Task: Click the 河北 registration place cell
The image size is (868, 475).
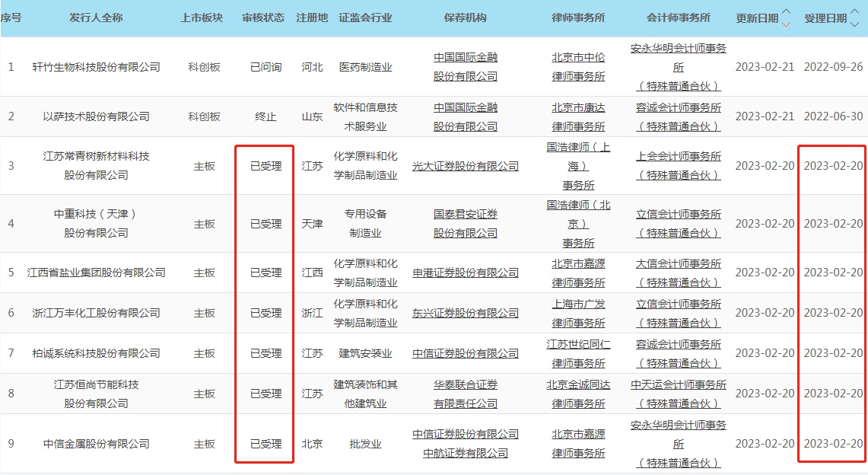Action: click(x=312, y=68)
